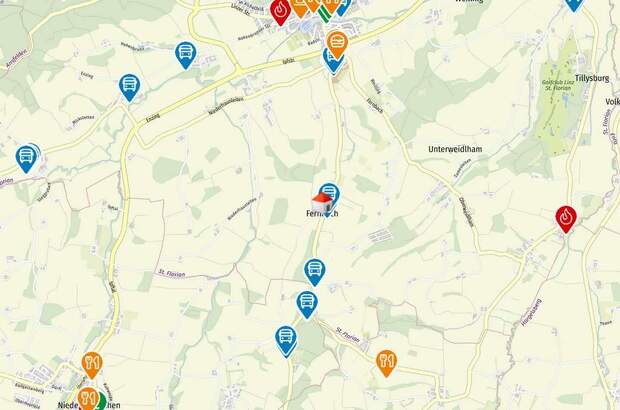Viewport: 620px width, 410px height.
Task: Select the red flame marker at top of map
Action: (x=280, y=11)
